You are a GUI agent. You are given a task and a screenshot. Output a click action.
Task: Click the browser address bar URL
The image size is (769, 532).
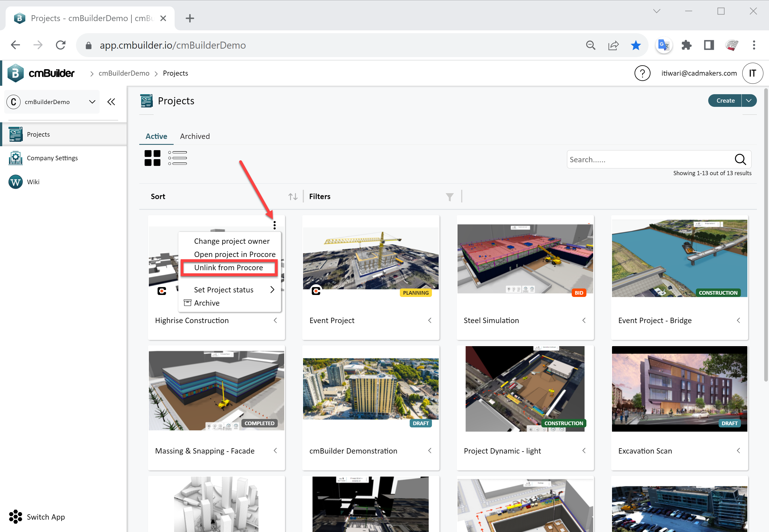[x=172, y=45]
